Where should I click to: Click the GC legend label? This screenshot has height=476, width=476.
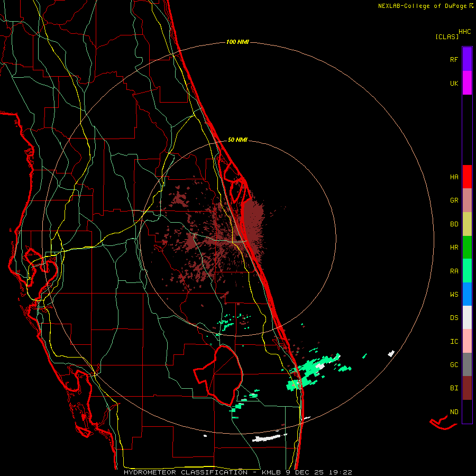coord(454,365)
